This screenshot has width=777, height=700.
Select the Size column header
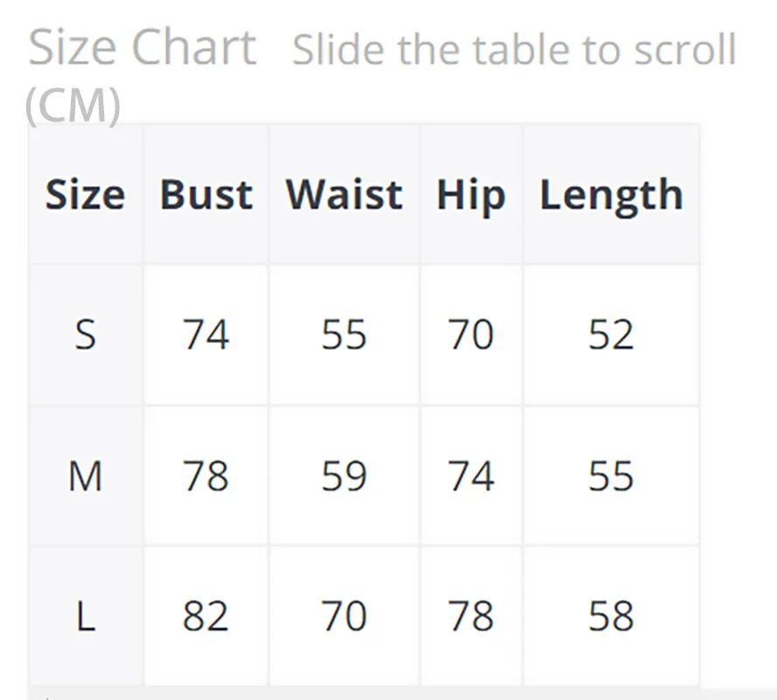85,194
